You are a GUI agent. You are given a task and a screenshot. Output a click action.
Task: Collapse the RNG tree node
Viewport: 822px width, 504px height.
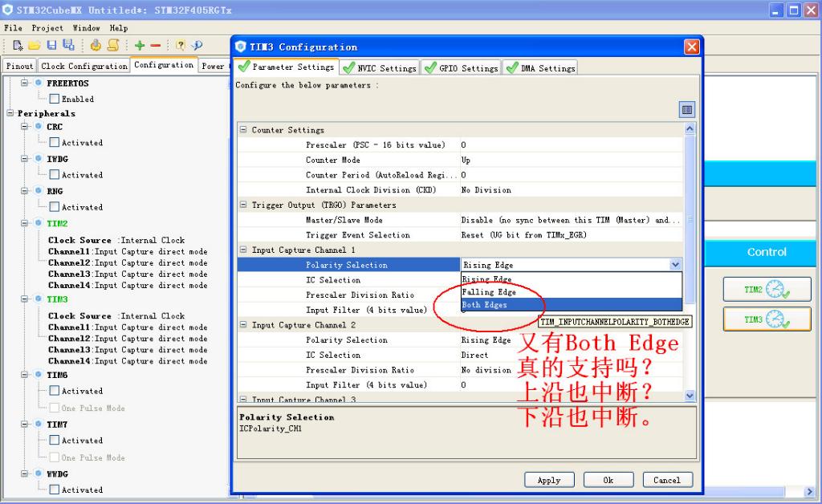(24, 191)
